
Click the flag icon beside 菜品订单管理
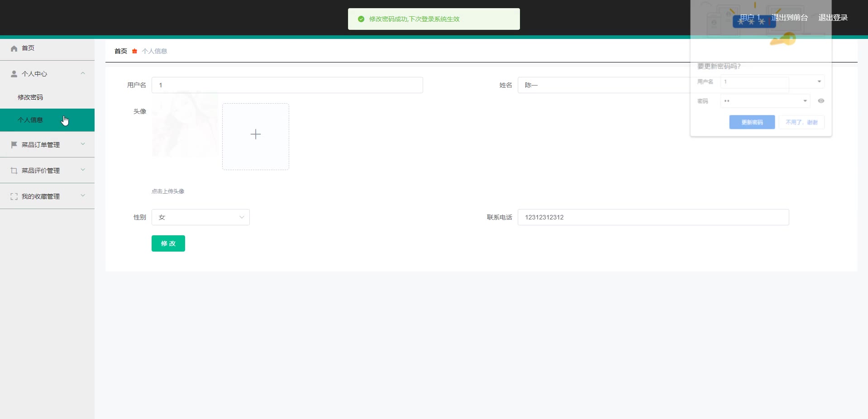coord(14,145)
